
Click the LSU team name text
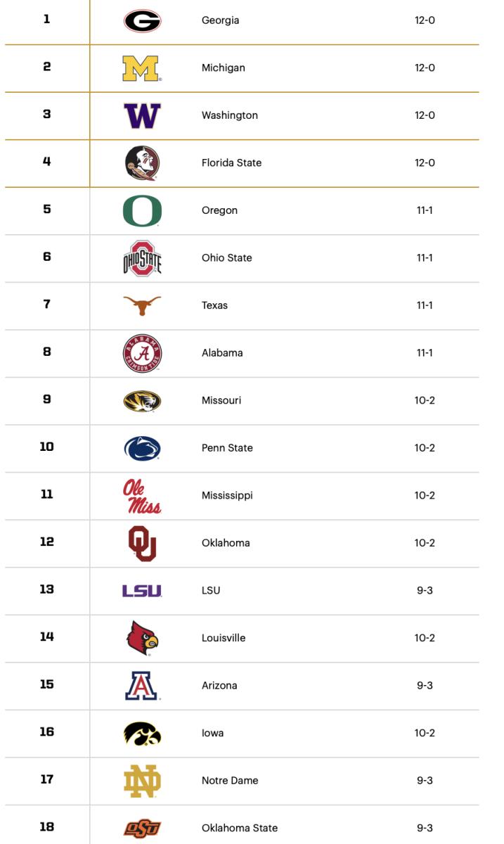(x=211, y=591)
